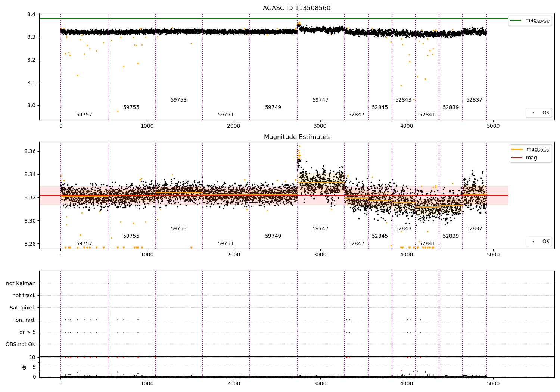Select the "Ion. rad." axis label

coord(25,320)
